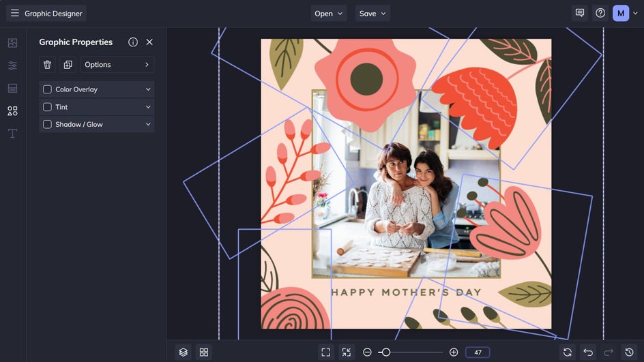The height and width of the screenshot is (362, 644).
Task: Click the Graphic Properties panel heading
Action: (76, 42)
